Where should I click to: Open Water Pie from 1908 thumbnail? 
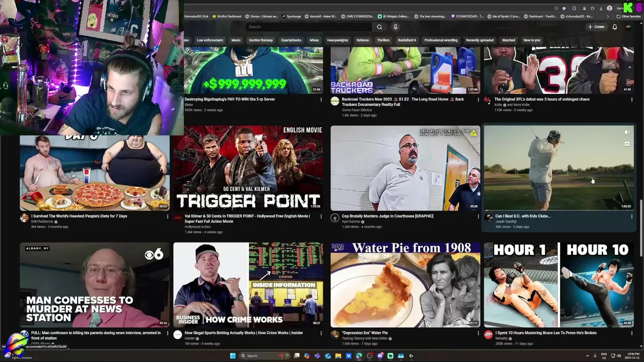[405, 285]
